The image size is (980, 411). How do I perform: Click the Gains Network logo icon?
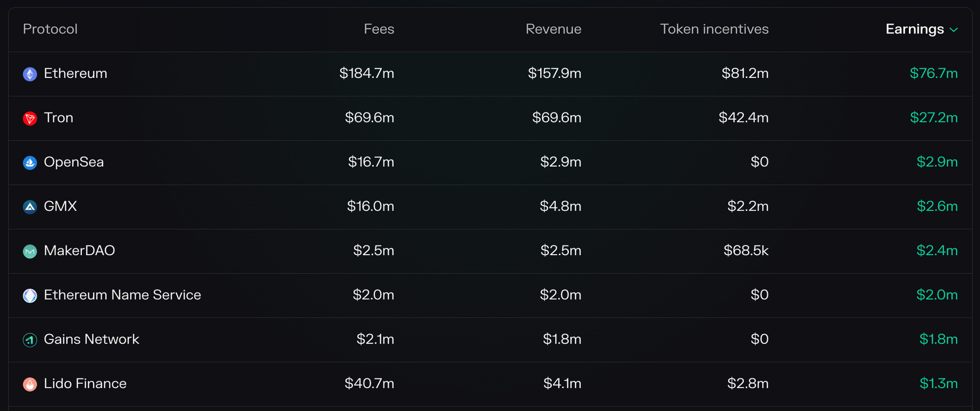tap(30, 340)
